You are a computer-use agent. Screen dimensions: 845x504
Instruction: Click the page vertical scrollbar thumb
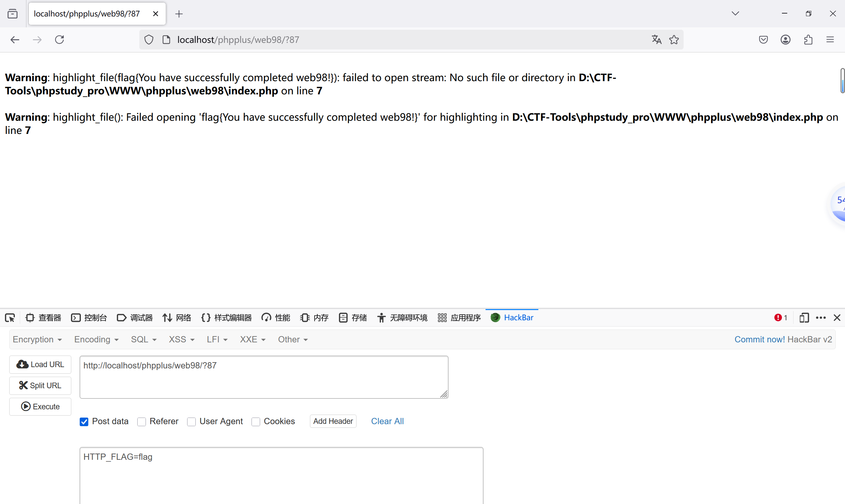pos(842,80)
